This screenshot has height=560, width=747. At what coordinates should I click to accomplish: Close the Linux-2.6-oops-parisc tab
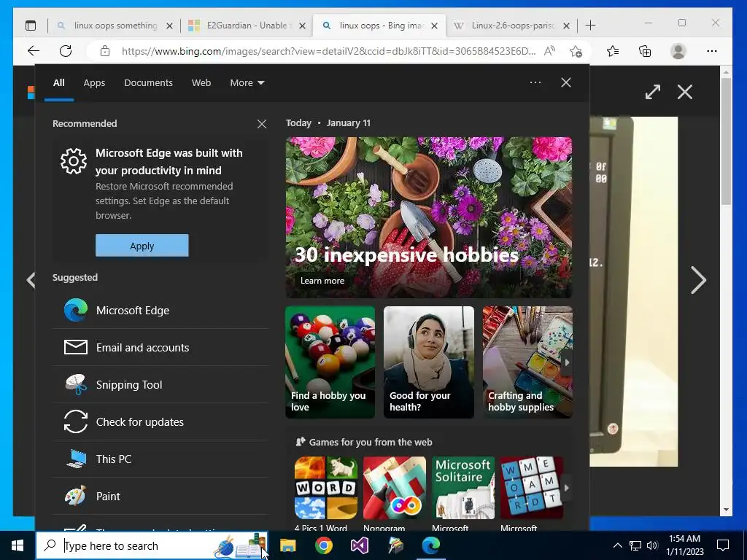[566, 26]
